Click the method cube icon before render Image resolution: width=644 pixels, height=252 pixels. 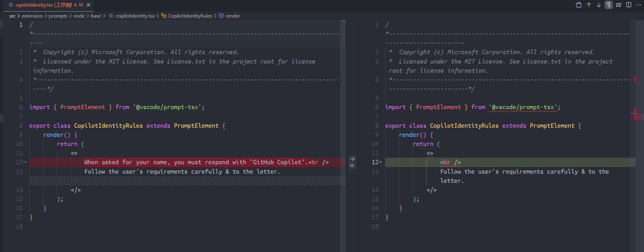click(221, 16)
